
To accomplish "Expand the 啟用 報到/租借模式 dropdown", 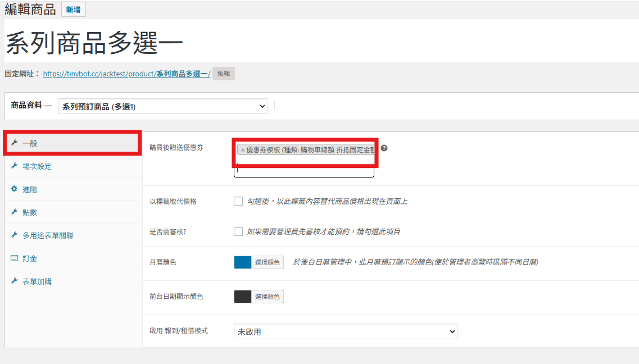I will click(345, 331).
